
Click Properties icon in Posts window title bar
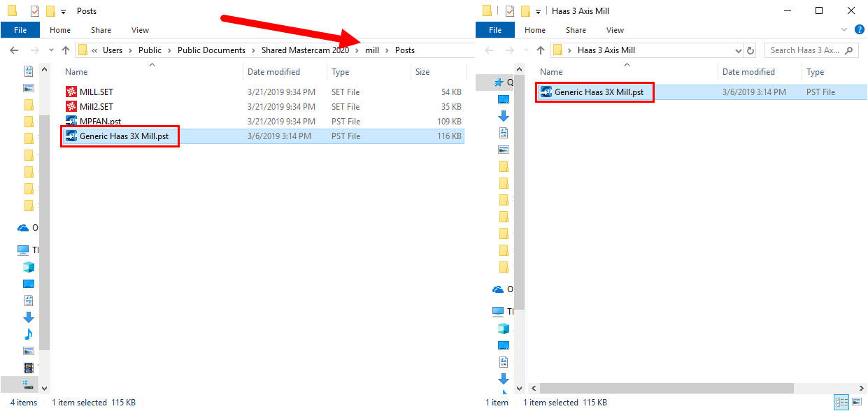tap(35, 10)
